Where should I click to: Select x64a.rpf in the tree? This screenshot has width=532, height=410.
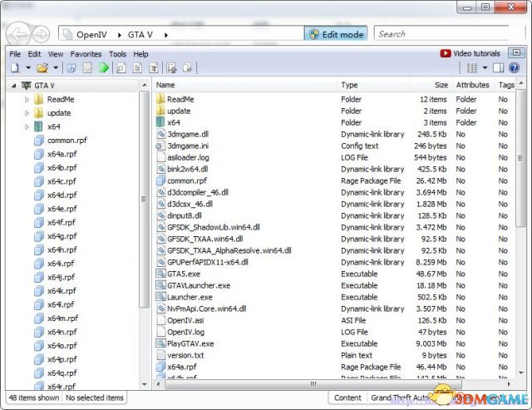click(62, 154)
